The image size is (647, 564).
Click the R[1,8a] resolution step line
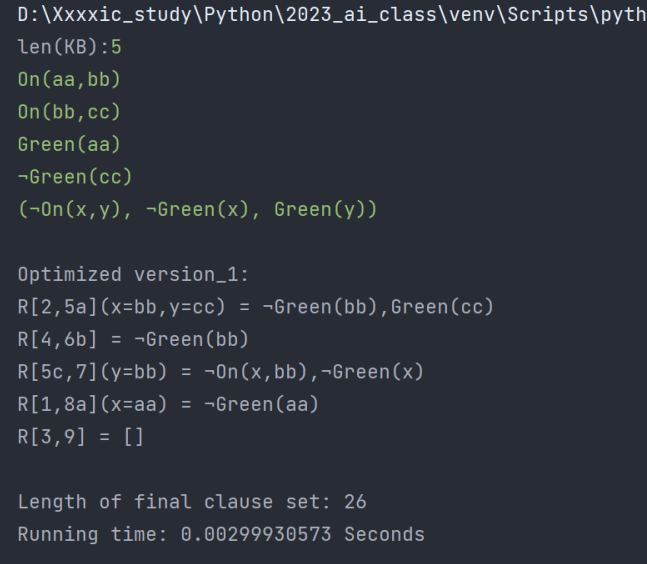168,404
